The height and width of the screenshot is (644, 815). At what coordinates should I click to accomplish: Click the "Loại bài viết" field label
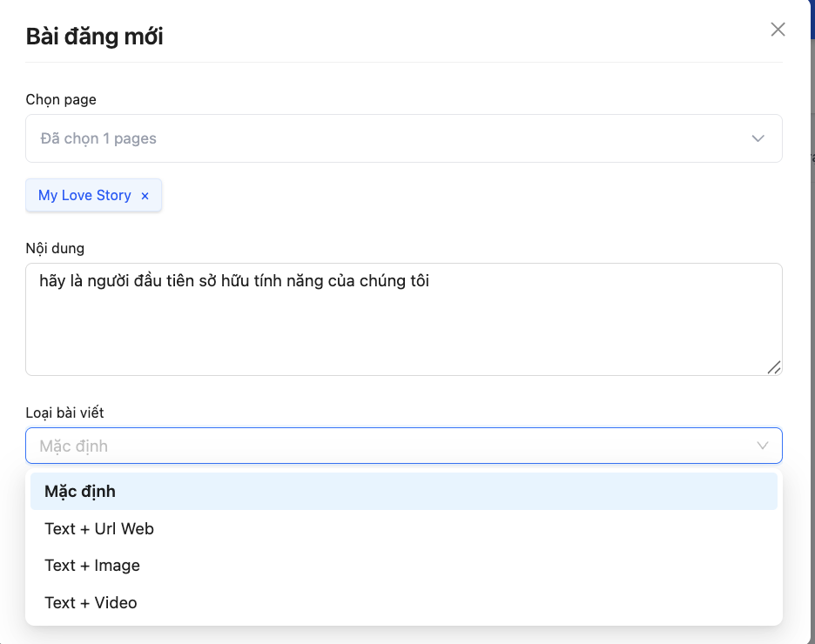[x=65, y=413]
